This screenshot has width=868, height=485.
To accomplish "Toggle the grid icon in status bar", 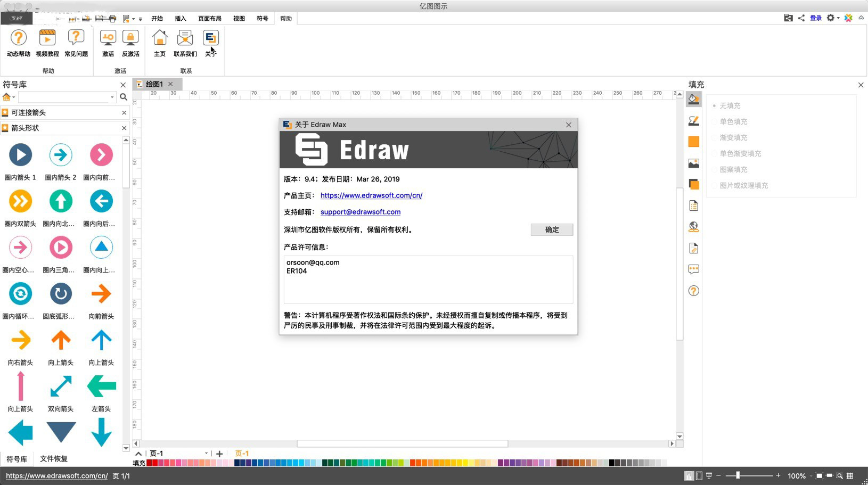I will (850, 475).
